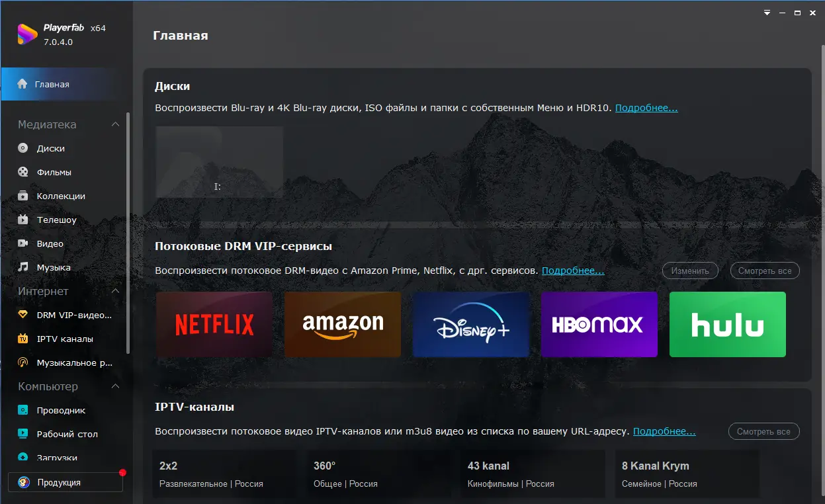Click the DRM VIP-видео sidebar label

[x=75, y=315]
